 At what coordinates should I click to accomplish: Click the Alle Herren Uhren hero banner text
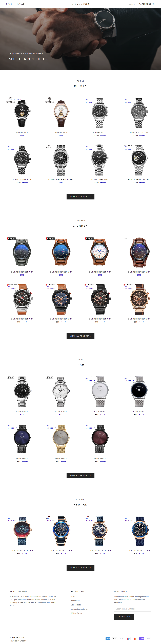(28, 59)
